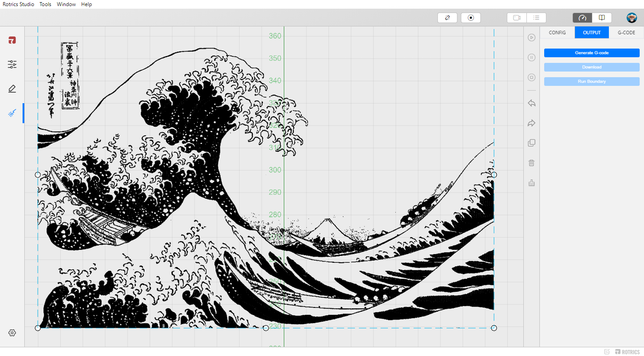
Task: Switch to the CONFIG tab
Action: [x=557, y=33]
